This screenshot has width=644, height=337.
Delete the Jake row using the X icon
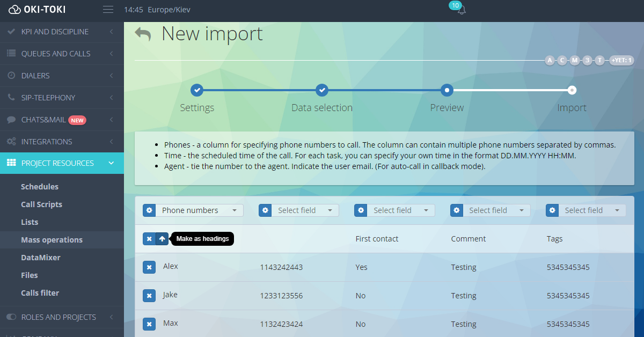149,296
